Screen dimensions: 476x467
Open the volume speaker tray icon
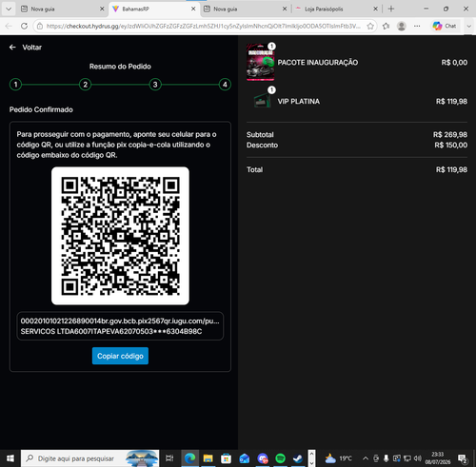point(418,458)
